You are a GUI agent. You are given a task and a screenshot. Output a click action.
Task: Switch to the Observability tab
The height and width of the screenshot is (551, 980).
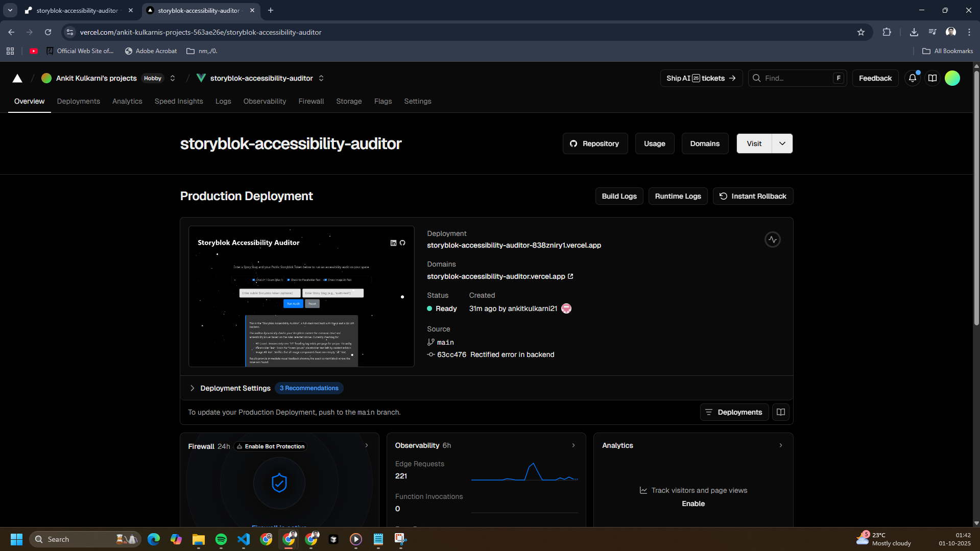265,101
